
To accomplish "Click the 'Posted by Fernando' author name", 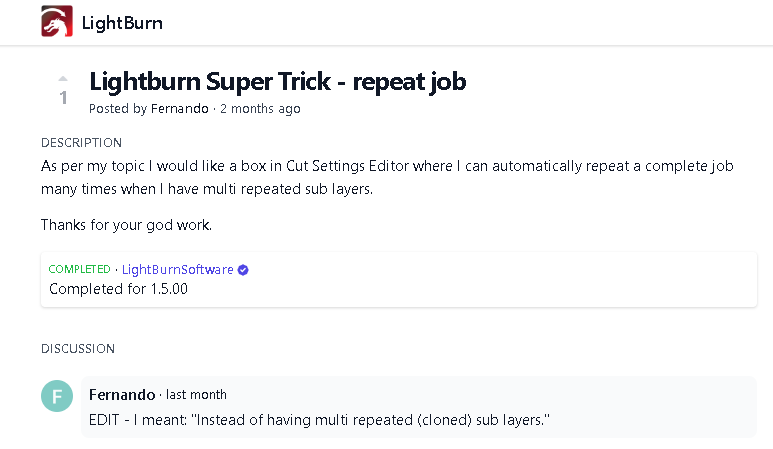I will [179, 108].
